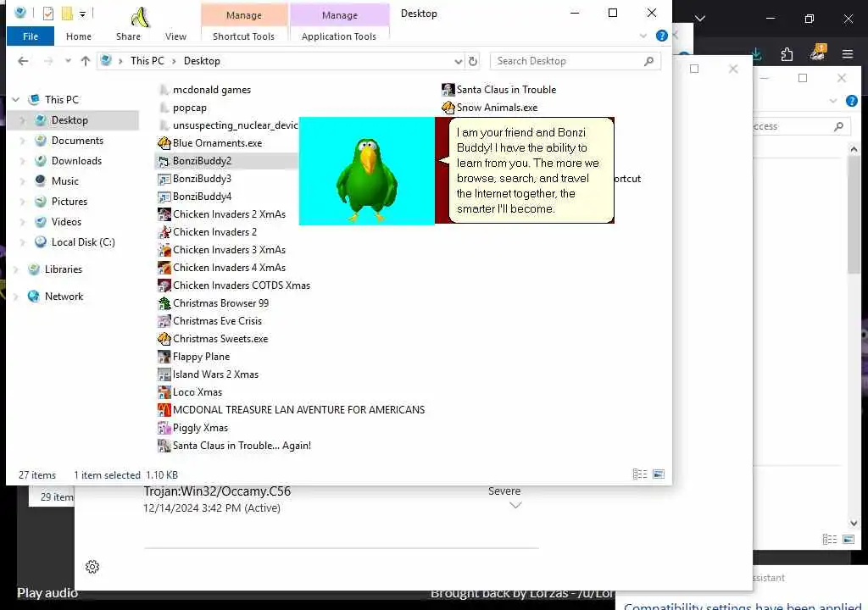Open settings gear in security window

92,567
